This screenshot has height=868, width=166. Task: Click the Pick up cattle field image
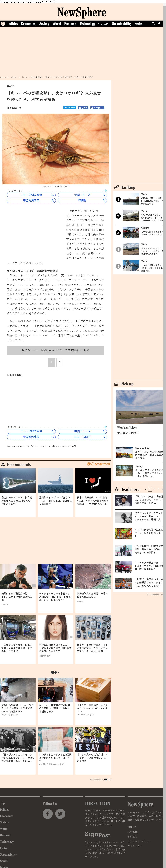point(139,407)
